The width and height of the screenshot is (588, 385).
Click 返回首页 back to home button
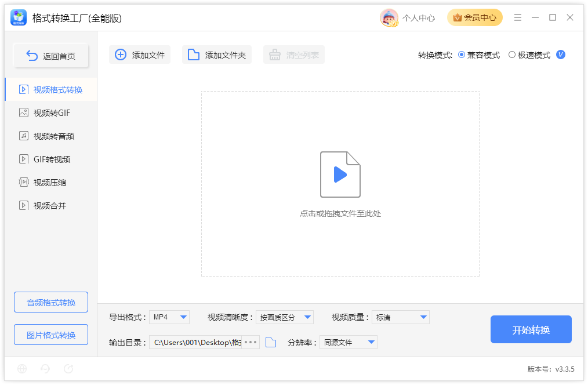click(x=51, y=56)
